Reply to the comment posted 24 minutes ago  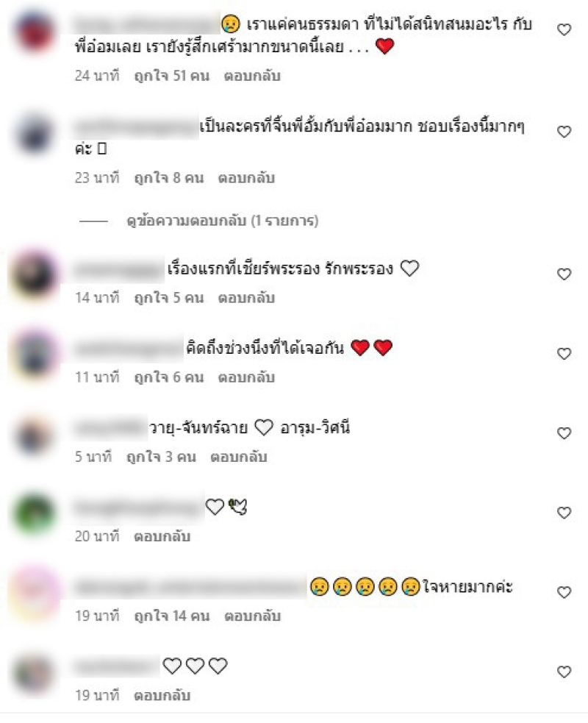[x=252, y=76]
